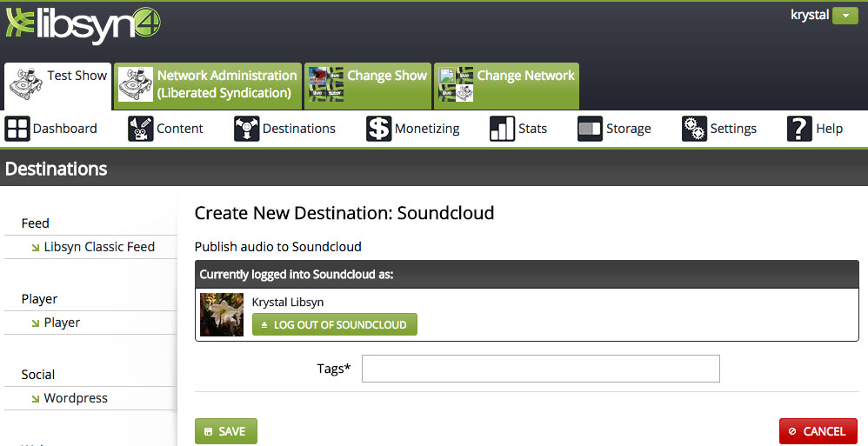The height and width of the screenshot is (446, 868).
Task: Click the Krystal Libsyn flower avatar
Action: (222, 315)
